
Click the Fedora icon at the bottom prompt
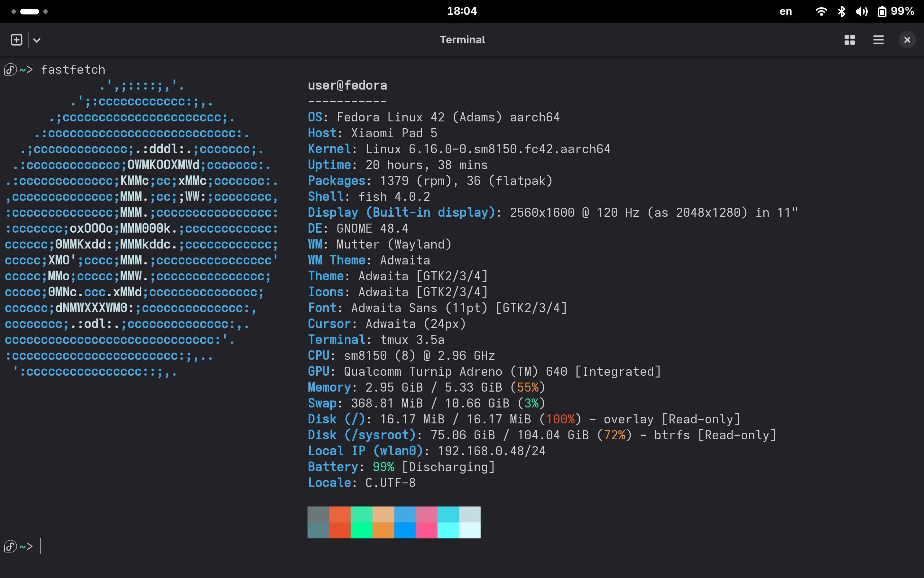pyautogui.click(x=10, y=547)
